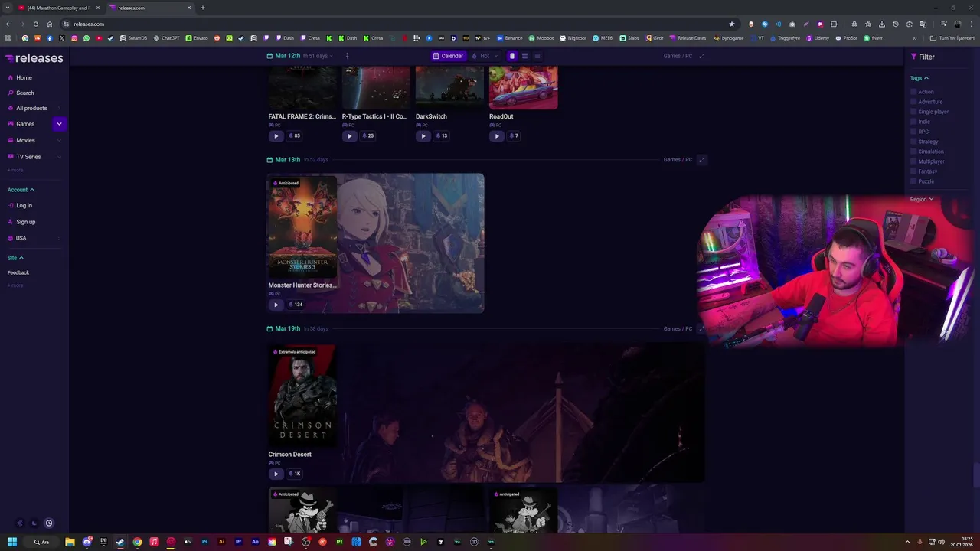Viewport: 980px width, 551px height.
Task: Open Photoshop from the taskbar
Action: point(204,542)
